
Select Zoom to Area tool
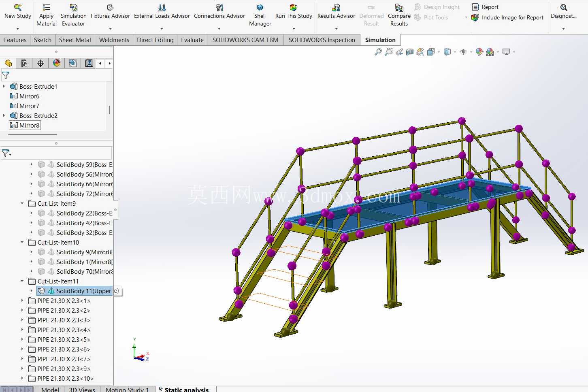pyautogui.click(x=389, y=52)
